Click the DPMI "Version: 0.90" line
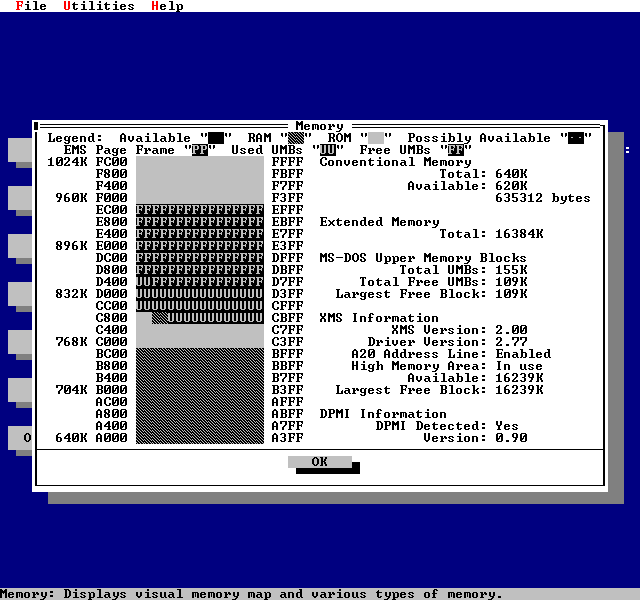Screen dimensions: 640x600 click(x=476, y=438)
